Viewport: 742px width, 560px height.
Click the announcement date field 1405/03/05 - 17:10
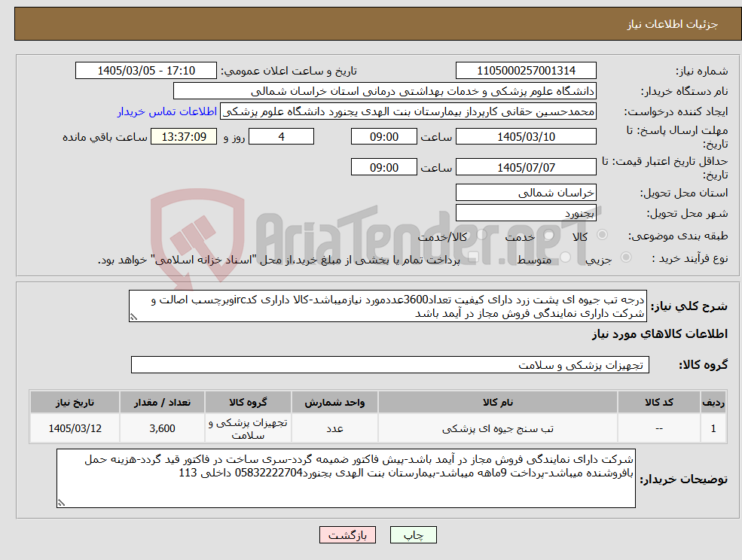pyautogui.click(x=145, y=71)
